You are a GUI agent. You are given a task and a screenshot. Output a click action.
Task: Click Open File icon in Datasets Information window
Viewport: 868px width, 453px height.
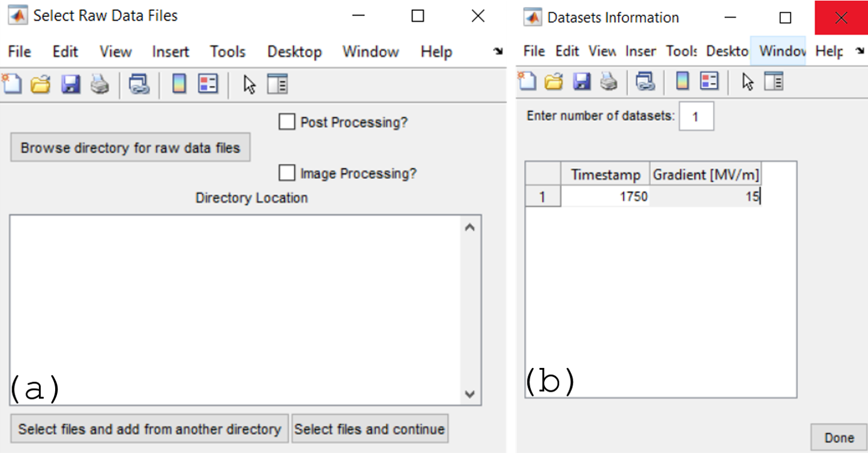click(553, 81)
